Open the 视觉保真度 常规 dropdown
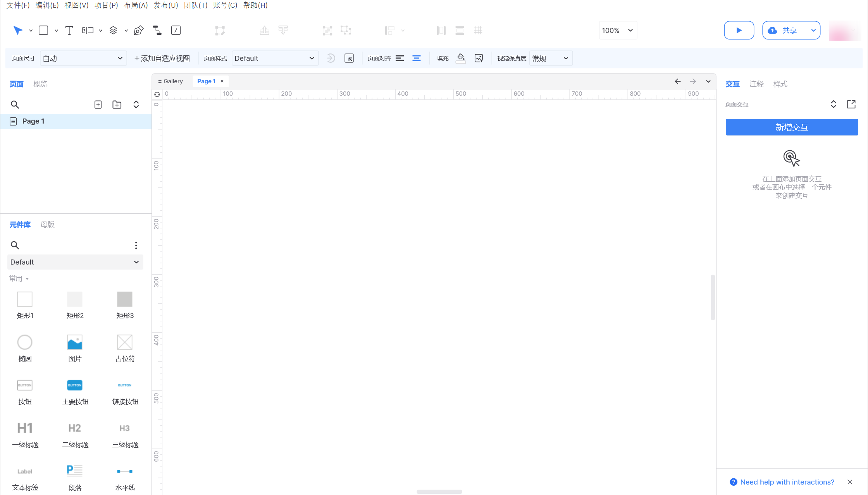This screenshot has width=868, height=495. point(551,58)
